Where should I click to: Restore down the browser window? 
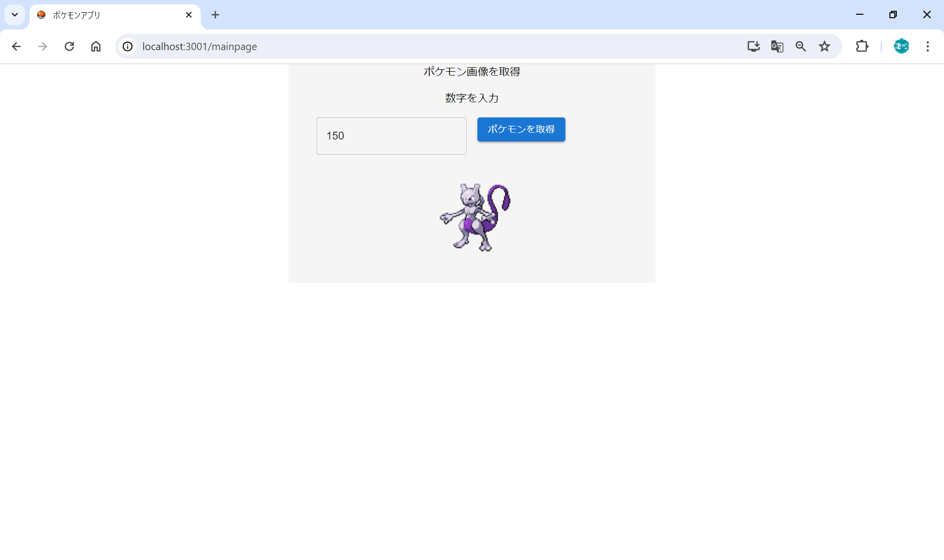pos(893,15)
